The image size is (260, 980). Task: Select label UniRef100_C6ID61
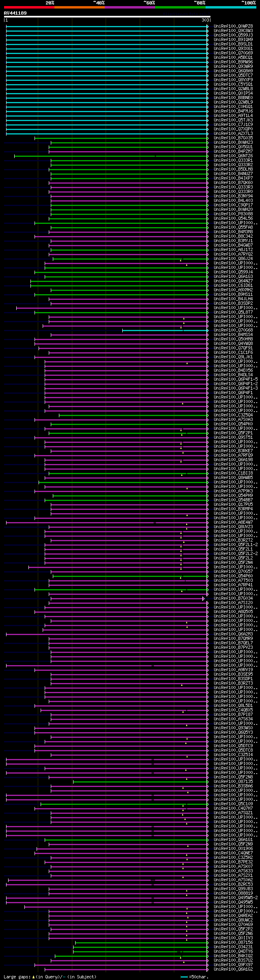pyautogui.click(x=233, y=285)
